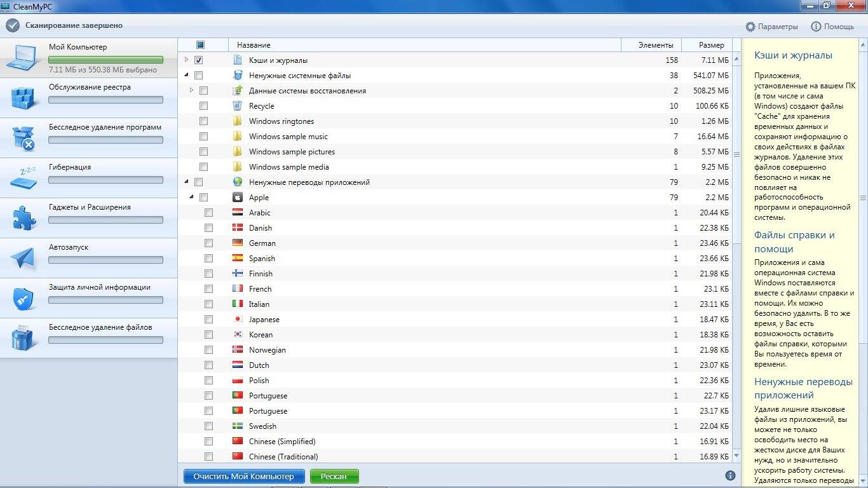Click the shield icon for Защита личной информации

tap(24, 298)
